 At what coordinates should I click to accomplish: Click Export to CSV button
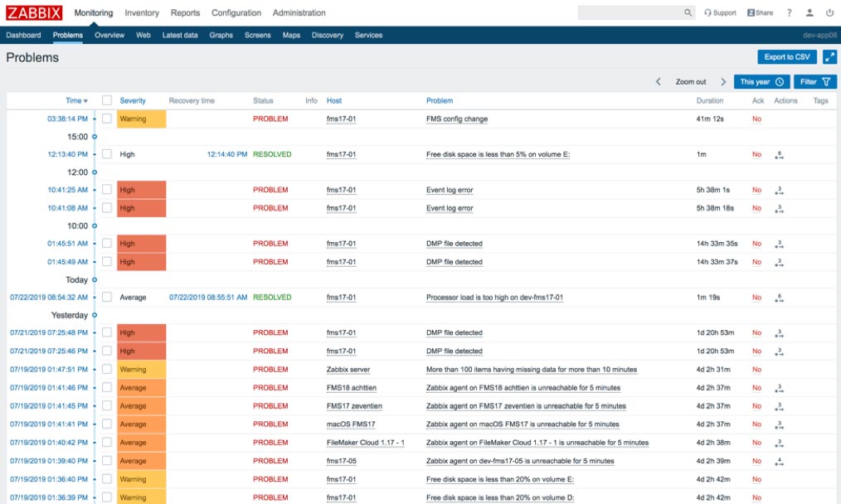point(787,57)
